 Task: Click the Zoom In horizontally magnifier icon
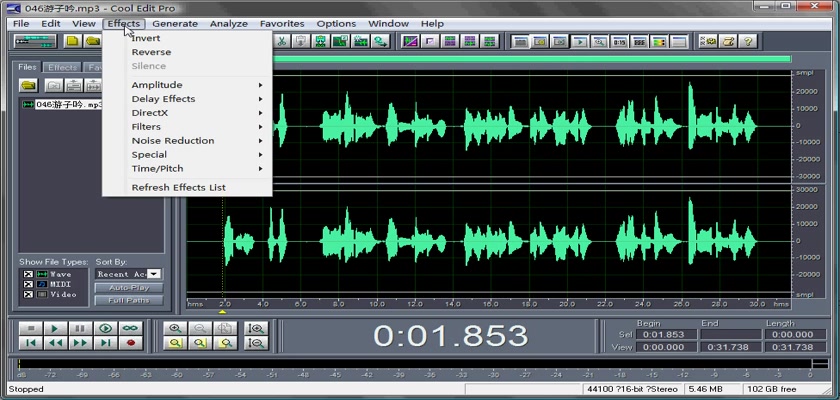pos(175,328)
